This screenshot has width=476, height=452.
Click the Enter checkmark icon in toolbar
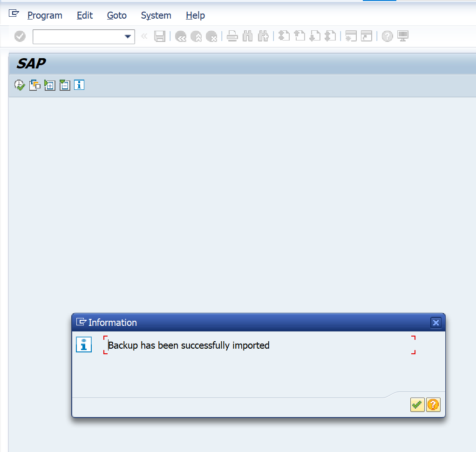coord(20,36)
